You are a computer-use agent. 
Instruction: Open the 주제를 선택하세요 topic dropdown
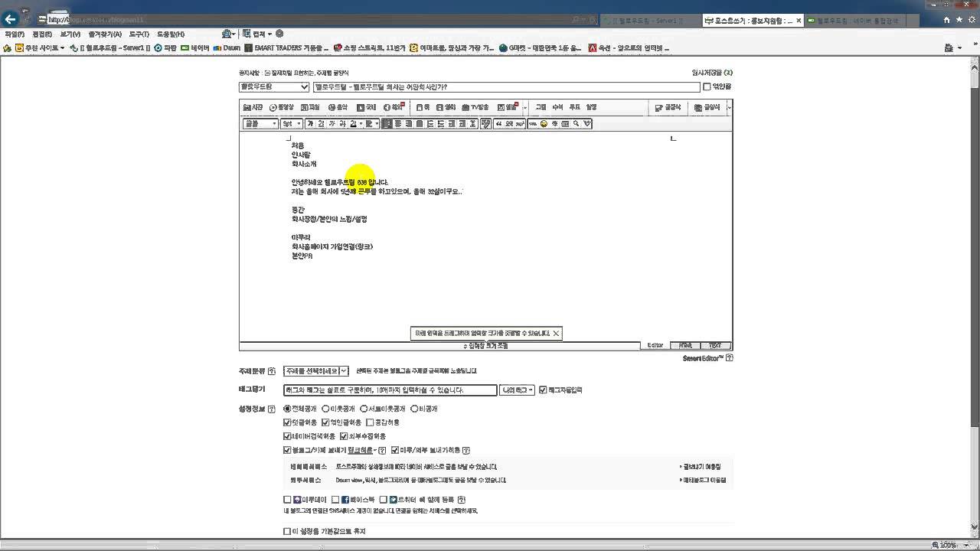(316, 371)
